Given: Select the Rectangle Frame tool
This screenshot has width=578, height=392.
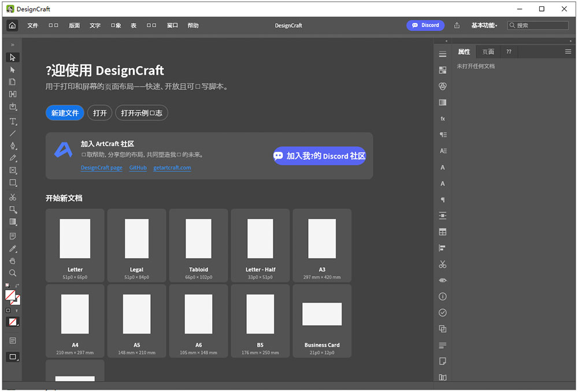Looking at the screenshot, I should tap(13, 170).
